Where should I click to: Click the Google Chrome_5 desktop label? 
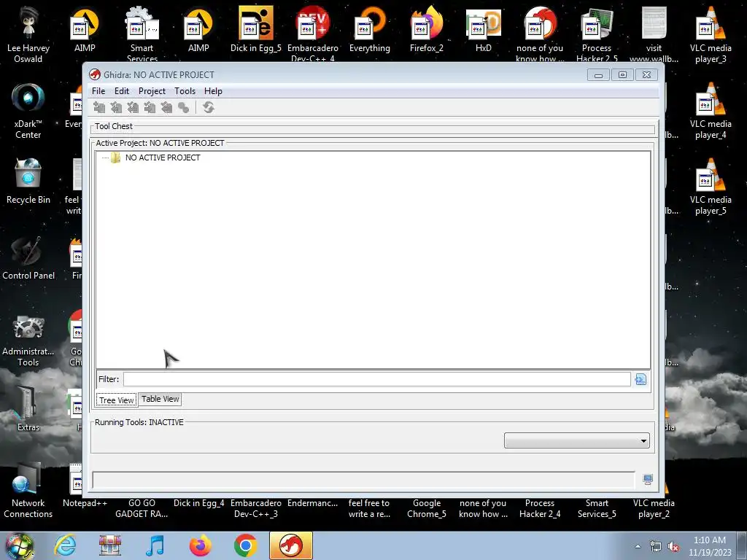(426, 508)
